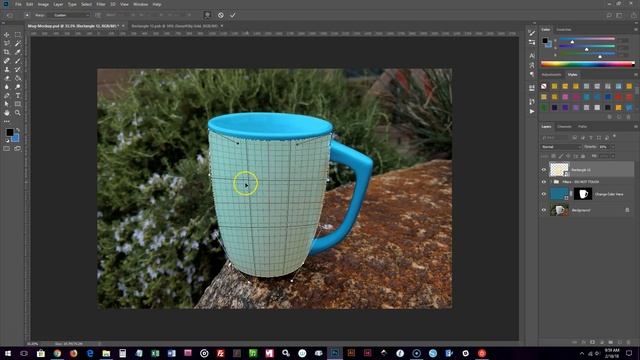This screenshot has width=640, height=360.
Task: Toggle Quick Mask mode icon
Action: [x=7, y=149]
